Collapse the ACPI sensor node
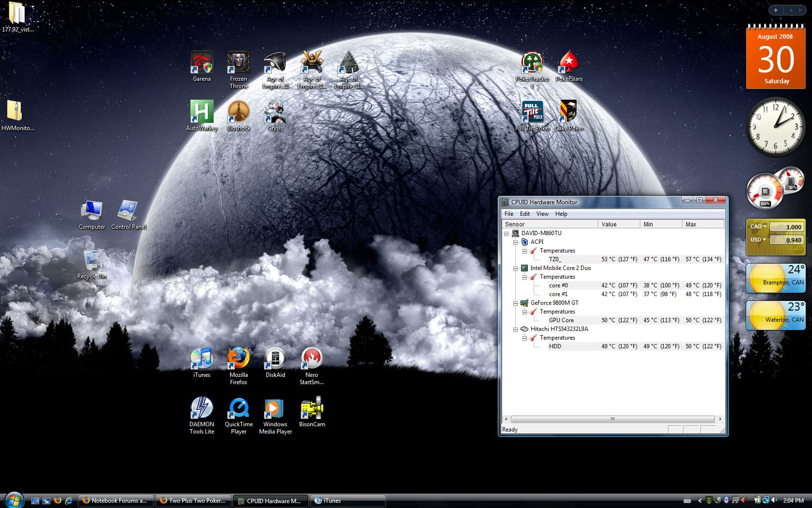 516,242
